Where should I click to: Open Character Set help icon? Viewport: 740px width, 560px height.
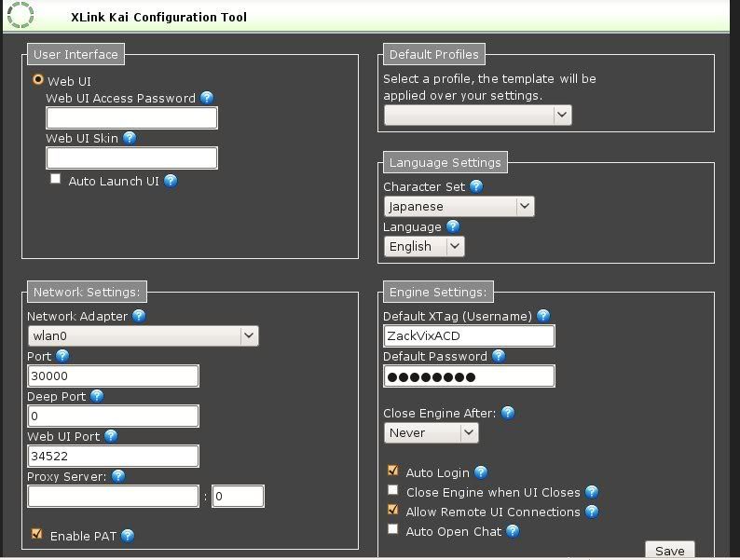476,186
